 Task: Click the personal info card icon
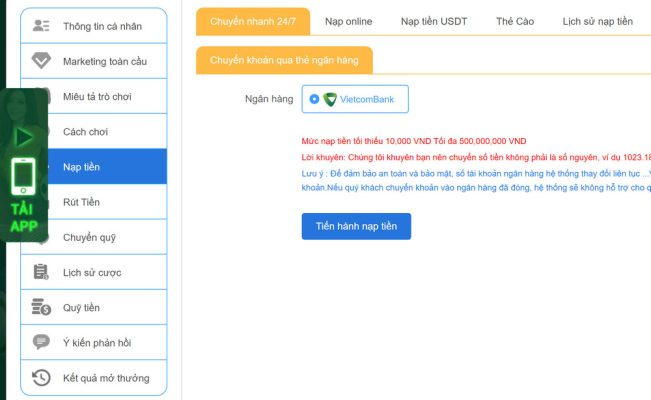point(41,26)
